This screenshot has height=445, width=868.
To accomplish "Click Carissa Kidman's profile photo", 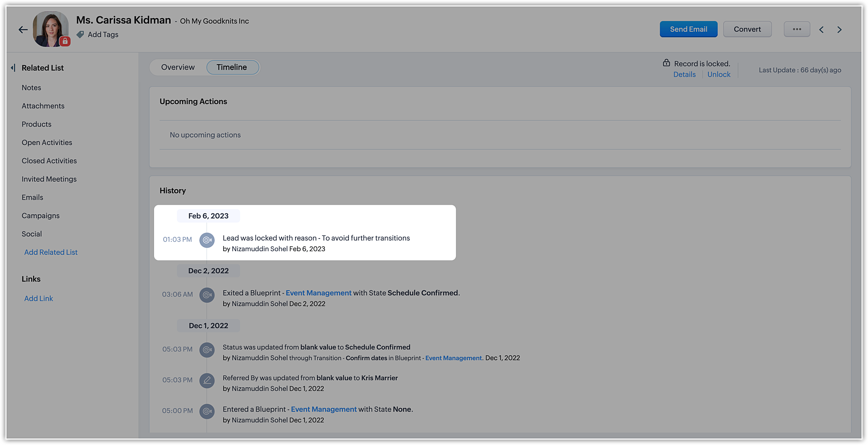I will pos(51,29).
